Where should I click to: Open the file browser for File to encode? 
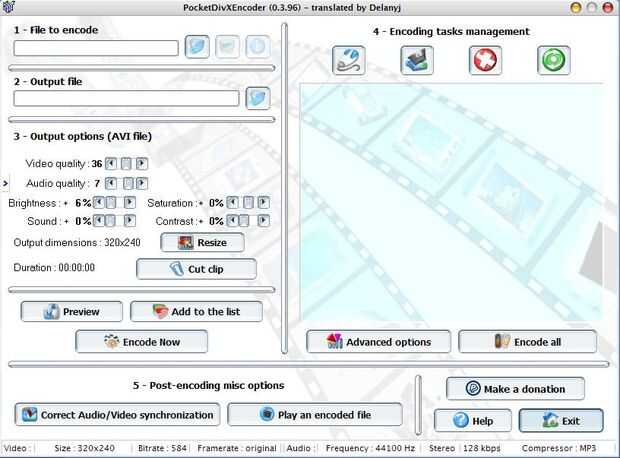[197, 47]
